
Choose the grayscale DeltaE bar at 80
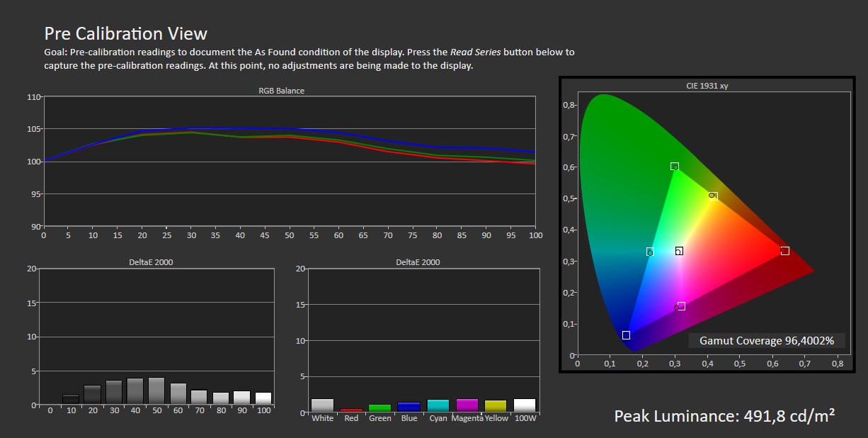[221, 398]
